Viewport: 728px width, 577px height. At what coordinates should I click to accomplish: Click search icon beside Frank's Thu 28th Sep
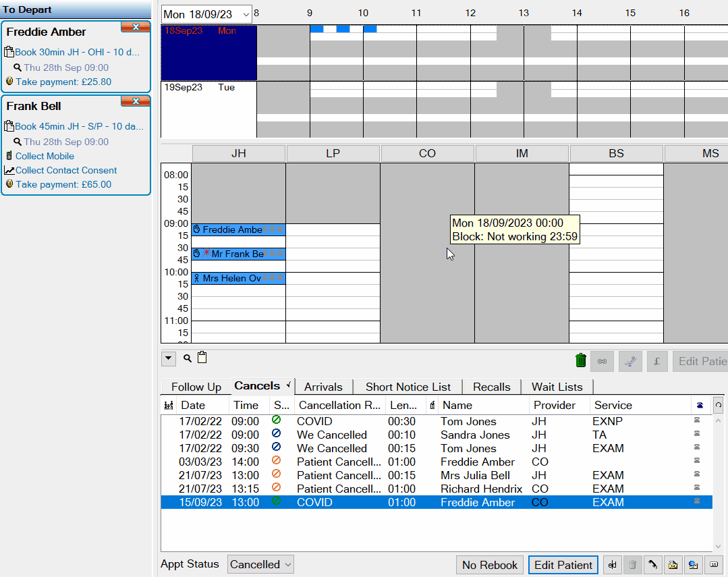pos(18,142)
